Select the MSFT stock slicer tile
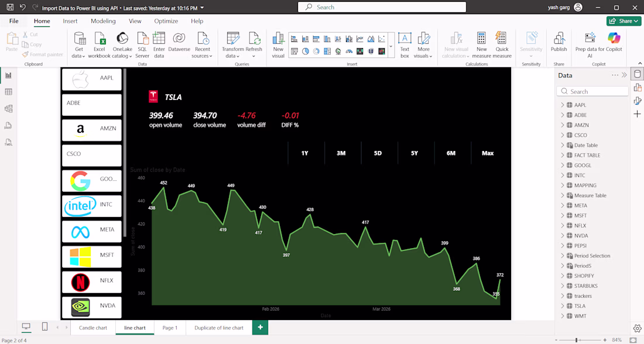Screen dimensions: 644x344 click(91, 257)
